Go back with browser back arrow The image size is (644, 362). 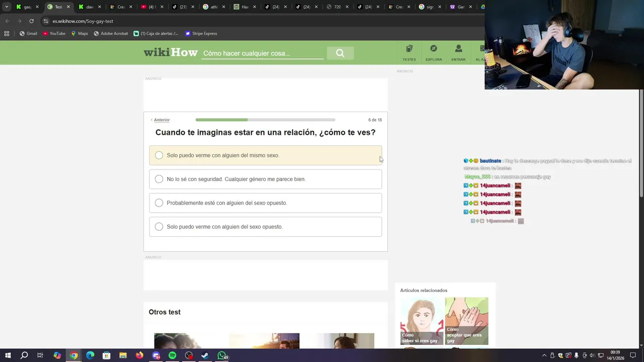coord(7,21)
